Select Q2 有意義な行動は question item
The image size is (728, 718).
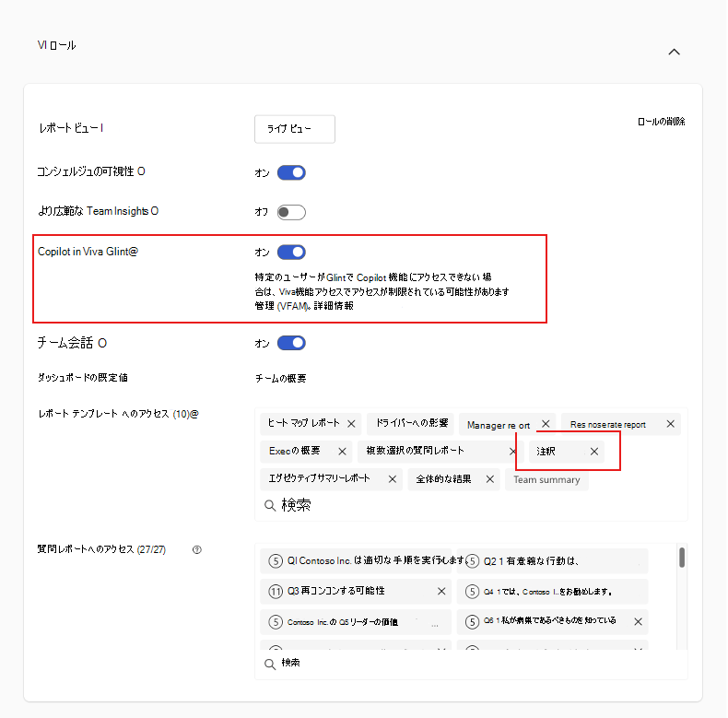tap(552, 561)
